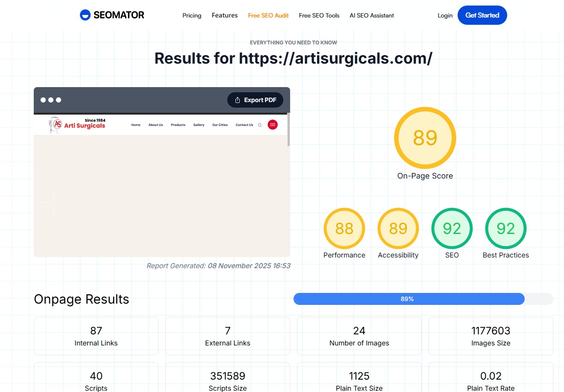Image resolution: width=564 pixels, height=392 pixels.
Task: Open AI SEO Assistant in navigation
Action: pos(372,15)
